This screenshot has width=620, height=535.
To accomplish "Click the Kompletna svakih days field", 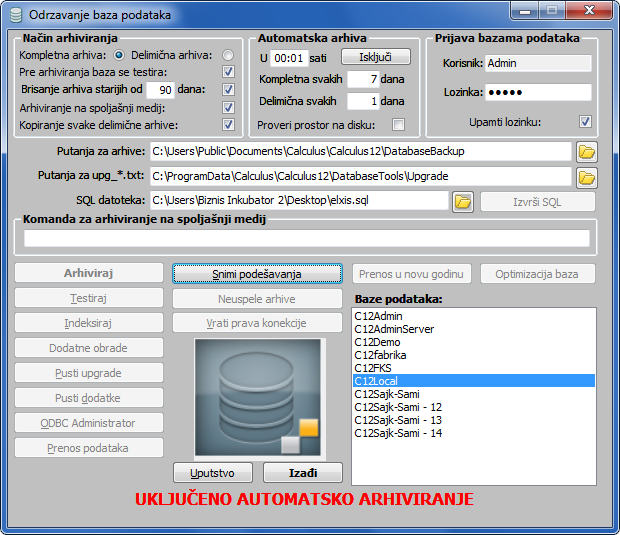I will point(363,79).
